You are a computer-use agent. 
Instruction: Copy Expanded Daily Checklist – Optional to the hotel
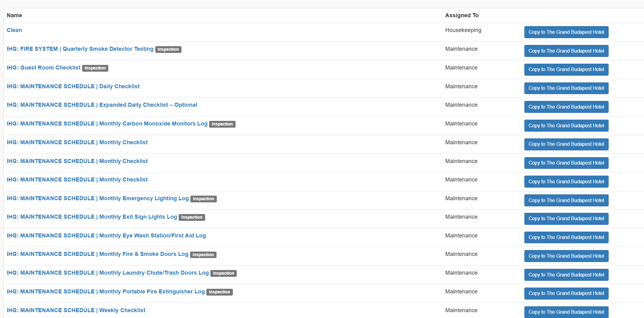(566, 107)
